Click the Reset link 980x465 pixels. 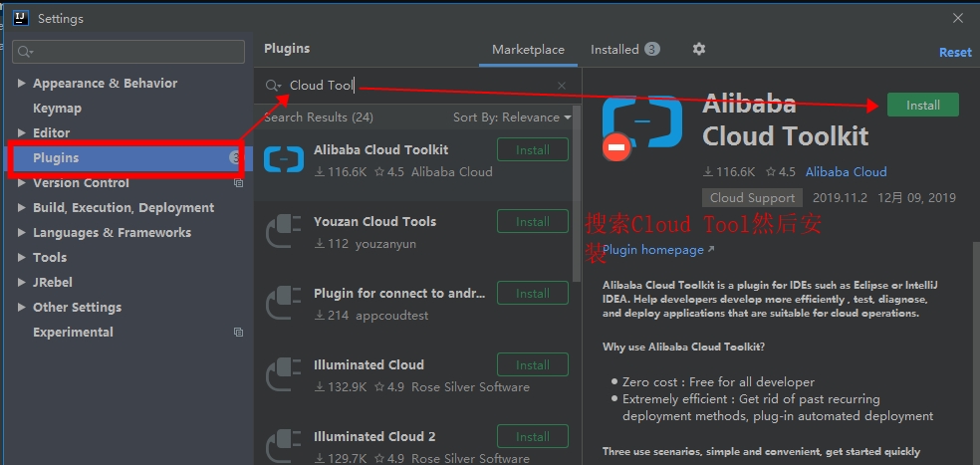pyautogui.click(x=955, y=52)
